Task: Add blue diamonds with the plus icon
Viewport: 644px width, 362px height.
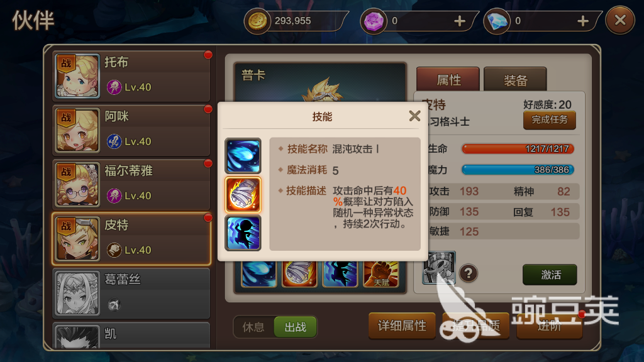Action: click(583, 21)
